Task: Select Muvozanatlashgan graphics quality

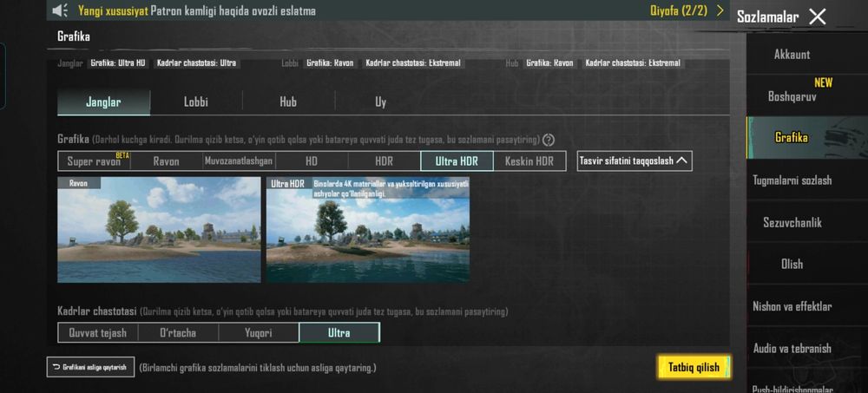Action: point(239,161)
